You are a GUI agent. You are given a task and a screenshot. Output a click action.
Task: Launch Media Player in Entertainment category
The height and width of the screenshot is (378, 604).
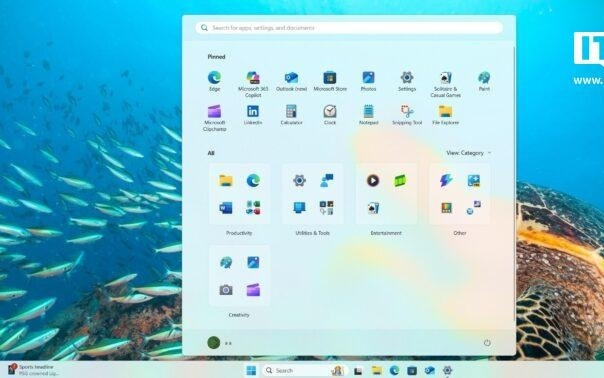(372, 180)
